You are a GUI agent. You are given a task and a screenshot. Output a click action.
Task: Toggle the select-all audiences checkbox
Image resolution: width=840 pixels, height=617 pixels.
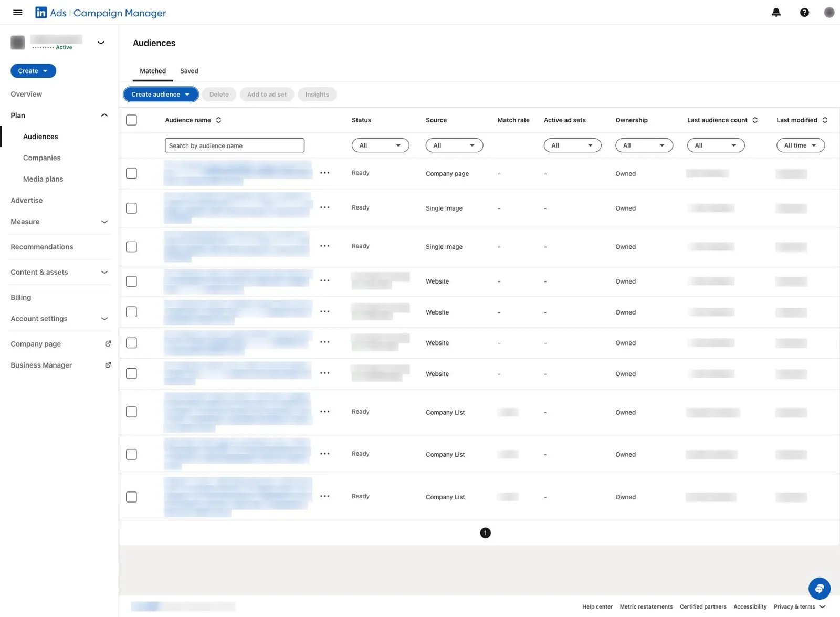click(x=131, y=120)
